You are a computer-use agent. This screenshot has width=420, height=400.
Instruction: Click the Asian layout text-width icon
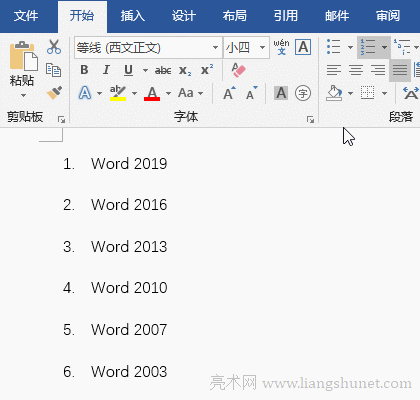[411, 93]
